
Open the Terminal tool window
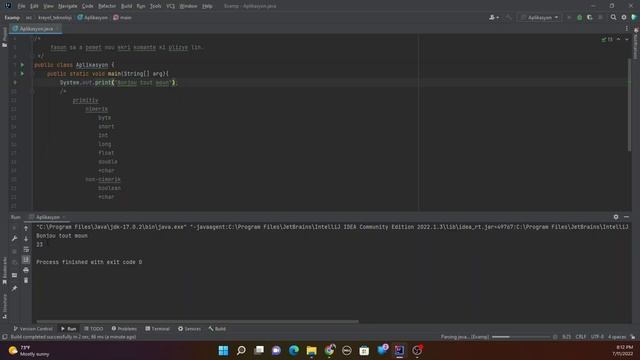click(158, 329)
